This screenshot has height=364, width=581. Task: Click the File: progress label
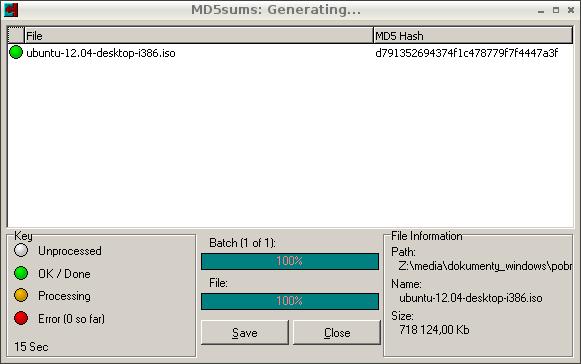[x=218, y=283]
